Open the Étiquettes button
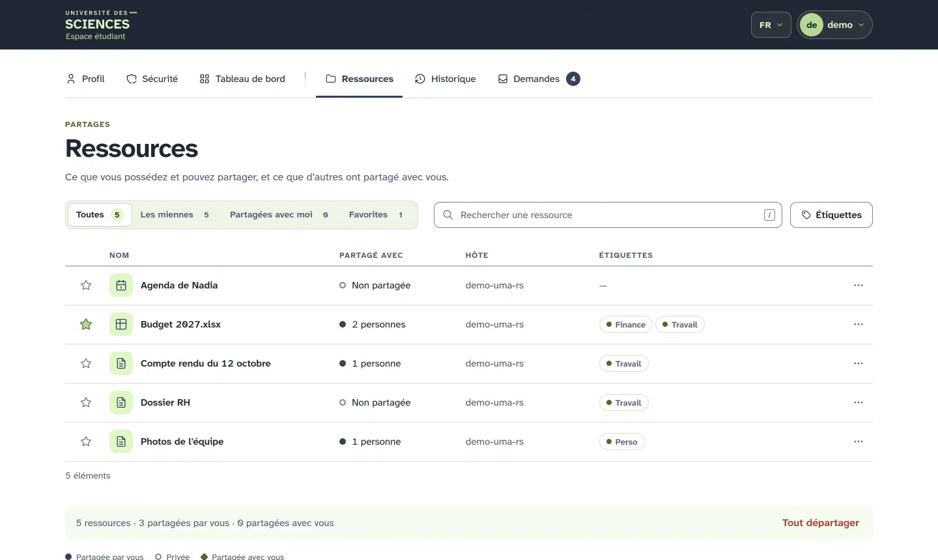Screen dimensions: 938x560 (831, 215)
